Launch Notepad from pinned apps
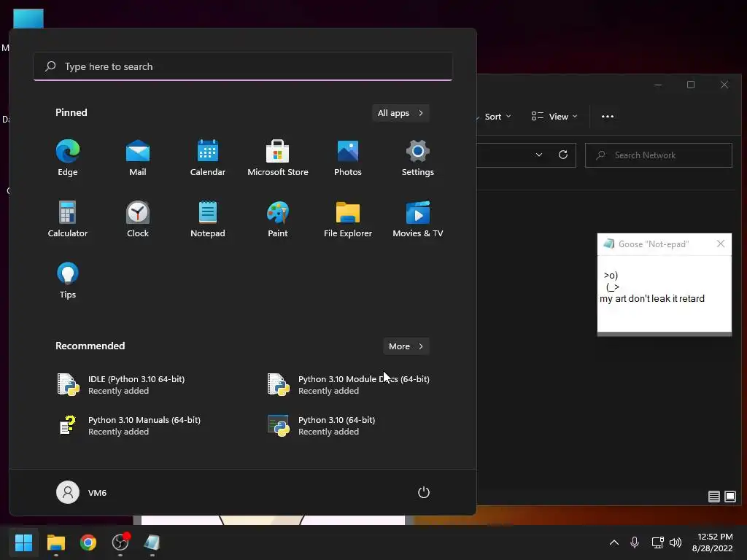The width and height of the screenshot is (747, 560). [x=208, y=219]
